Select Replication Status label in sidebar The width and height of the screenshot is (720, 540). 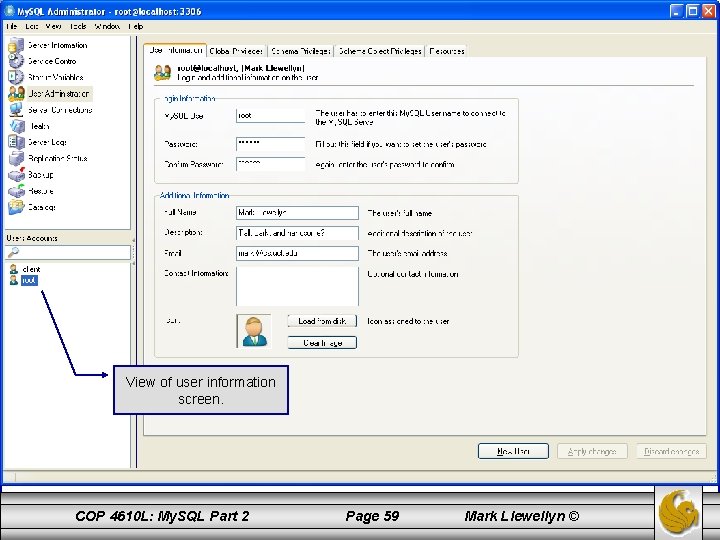(x=57, y=158)
